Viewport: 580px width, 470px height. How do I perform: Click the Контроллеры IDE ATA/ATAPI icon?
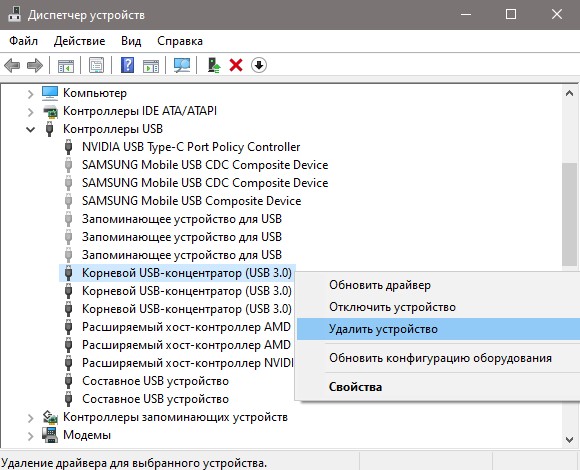(x=50, y=111)
